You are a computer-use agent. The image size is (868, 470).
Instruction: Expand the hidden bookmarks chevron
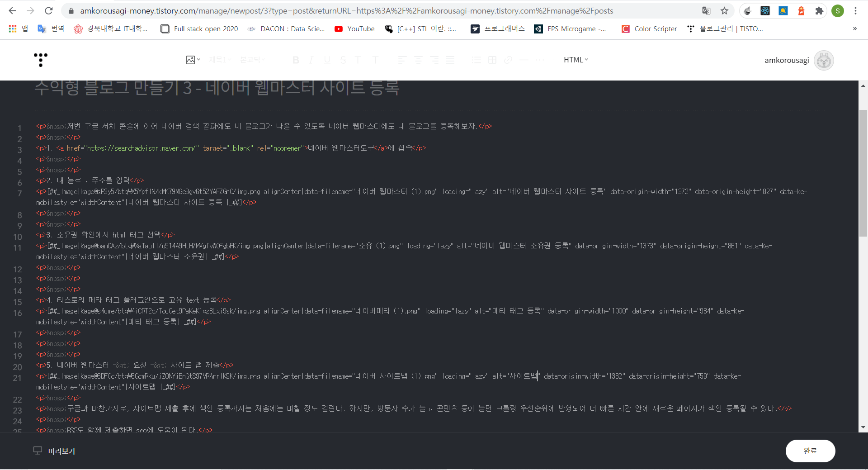tap(855, 28)
